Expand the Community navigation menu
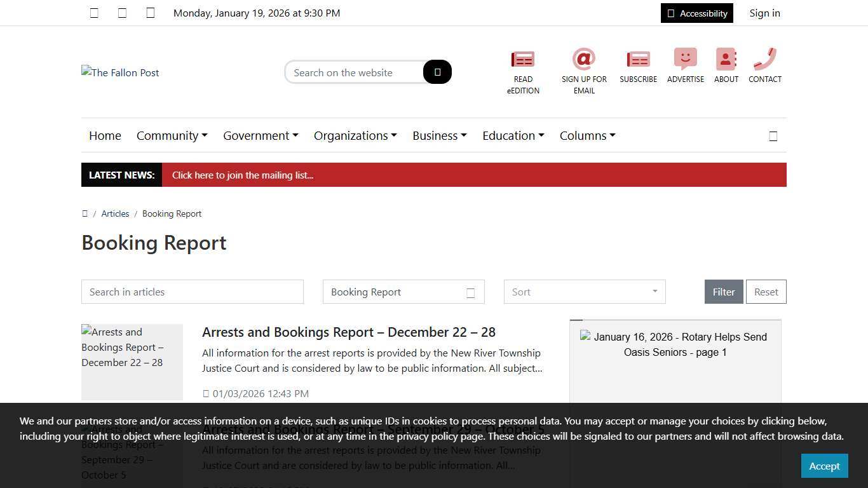Viewport: 868px width, 488px height. coord(172,135)
